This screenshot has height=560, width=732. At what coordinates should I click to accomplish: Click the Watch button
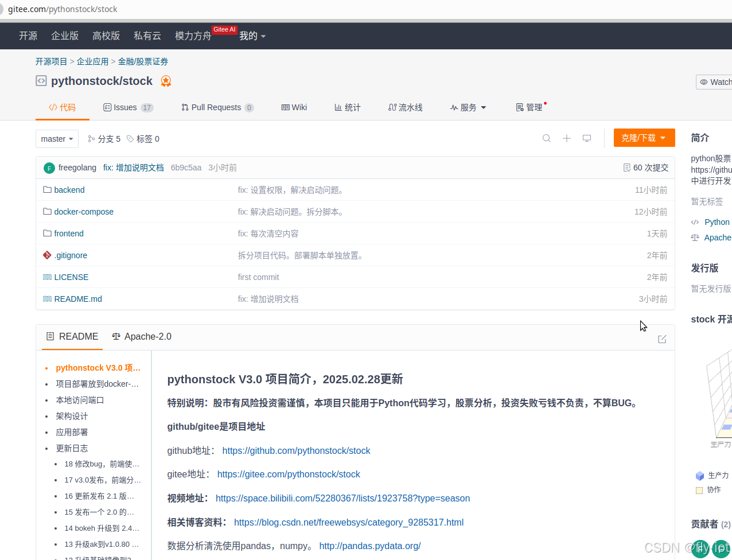(x=714, y=82)
